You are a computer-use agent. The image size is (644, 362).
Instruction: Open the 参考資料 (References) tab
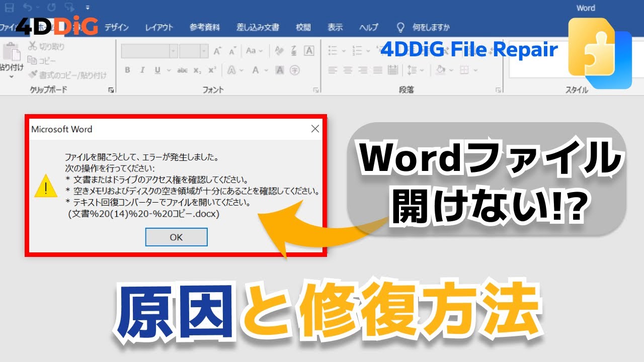(205, 27)
